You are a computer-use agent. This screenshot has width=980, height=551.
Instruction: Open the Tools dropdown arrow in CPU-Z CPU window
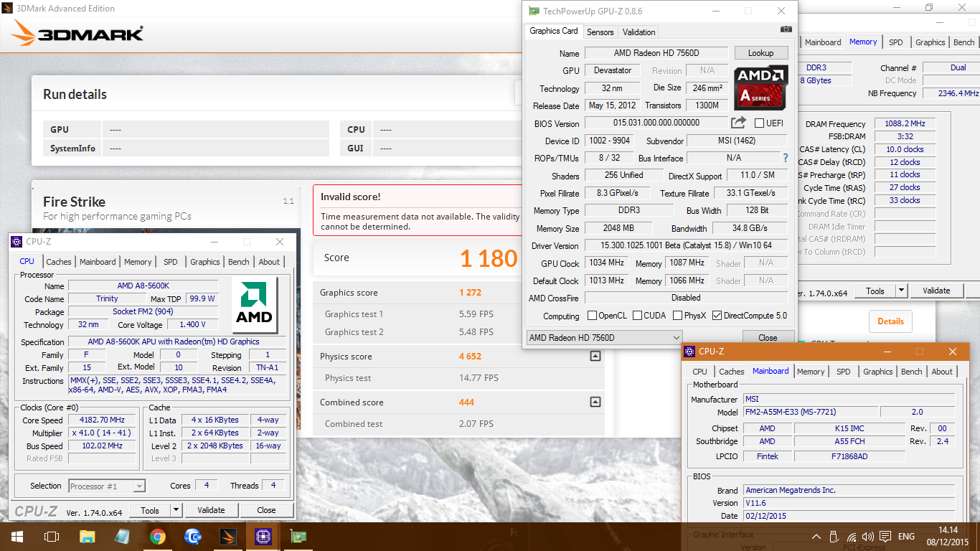tap(176, 510)
